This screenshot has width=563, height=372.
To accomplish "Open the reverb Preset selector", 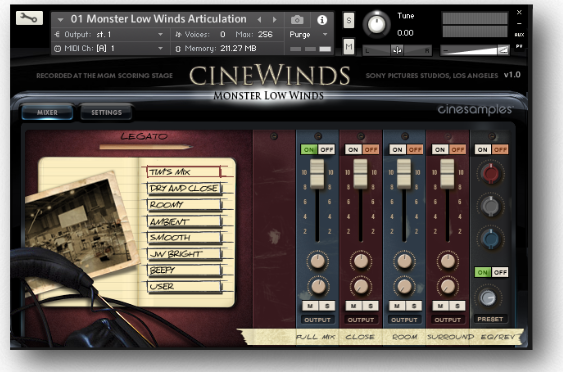I will tap(490, 319).
